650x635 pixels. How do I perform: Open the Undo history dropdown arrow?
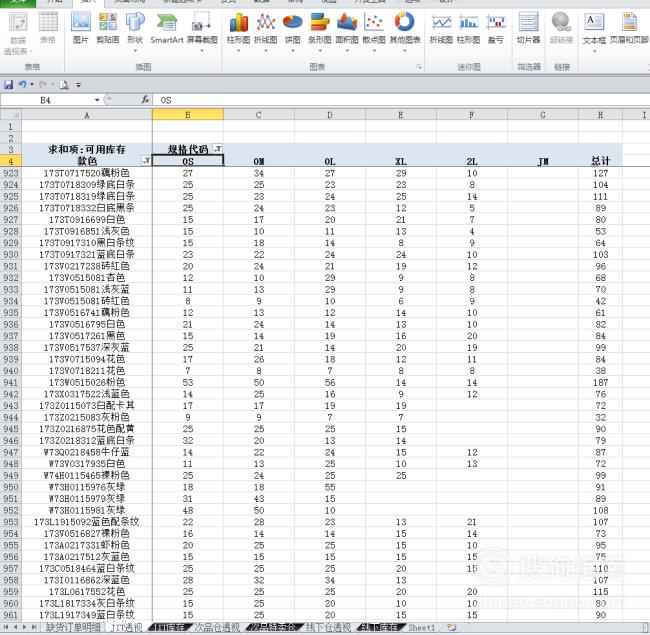(x=32, y=85)
